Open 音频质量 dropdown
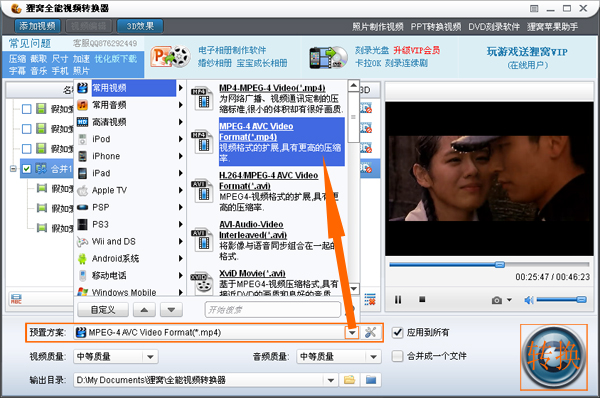The height and width of the screenshot is (398, 600). (x=339, y=357)
